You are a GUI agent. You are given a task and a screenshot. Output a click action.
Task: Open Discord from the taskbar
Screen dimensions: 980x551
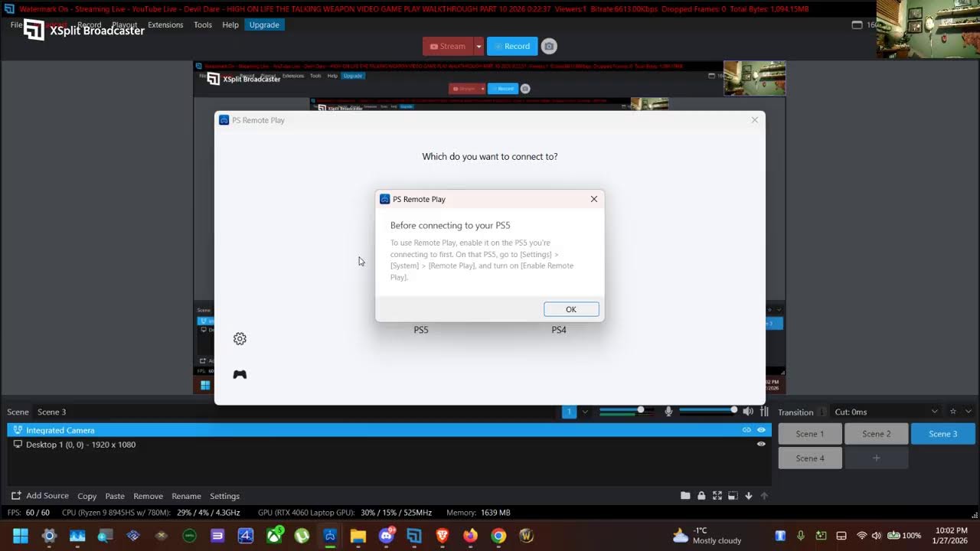386,536
